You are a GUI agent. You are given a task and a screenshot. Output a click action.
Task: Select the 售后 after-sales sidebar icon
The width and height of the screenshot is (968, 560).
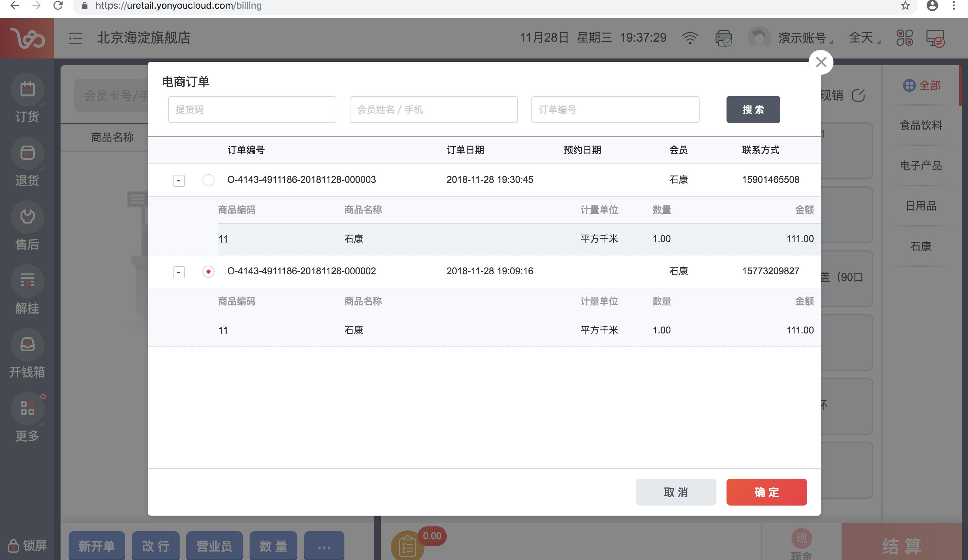pyautogui.click(x=27, y=217)
